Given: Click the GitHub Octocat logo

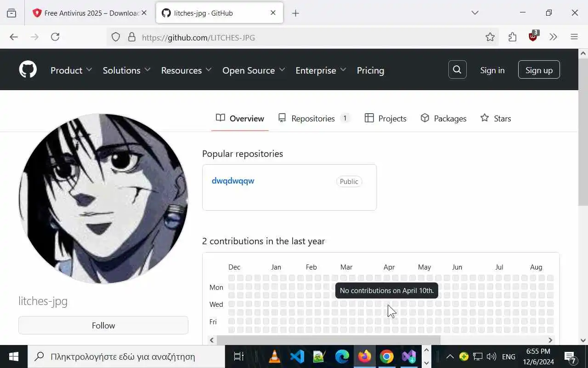Looking at the screenshot, I should coord(28,70).
